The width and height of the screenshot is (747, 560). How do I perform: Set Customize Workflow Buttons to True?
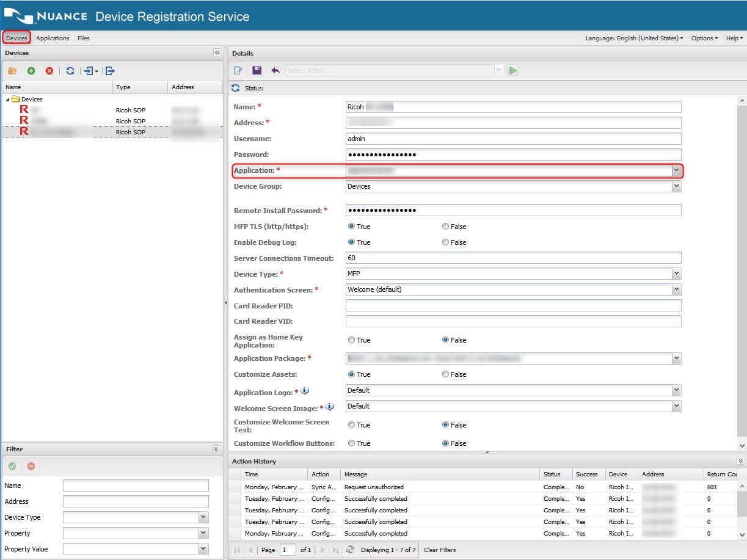351,443
